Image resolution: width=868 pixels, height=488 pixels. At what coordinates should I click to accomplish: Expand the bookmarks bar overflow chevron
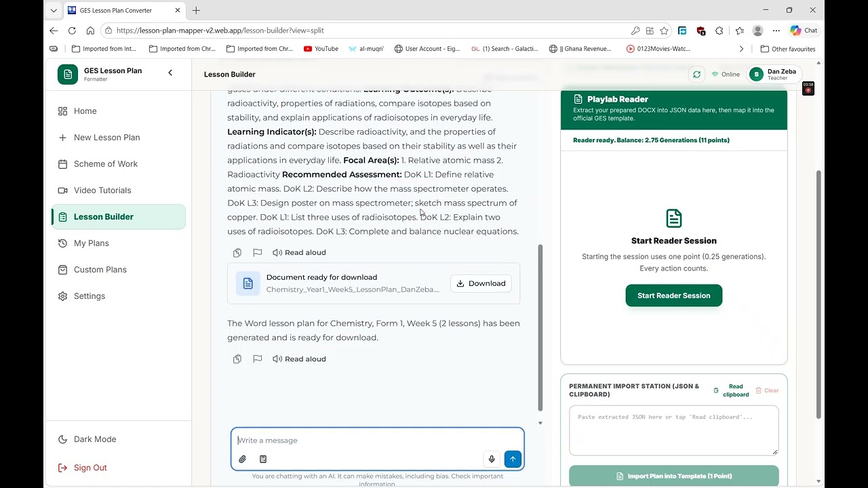[x=741, y=49]
